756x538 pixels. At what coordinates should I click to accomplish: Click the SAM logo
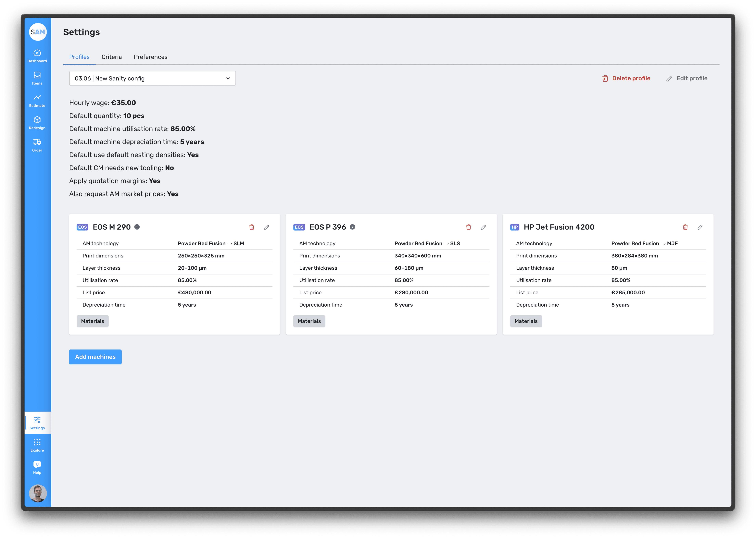(38, 32)
